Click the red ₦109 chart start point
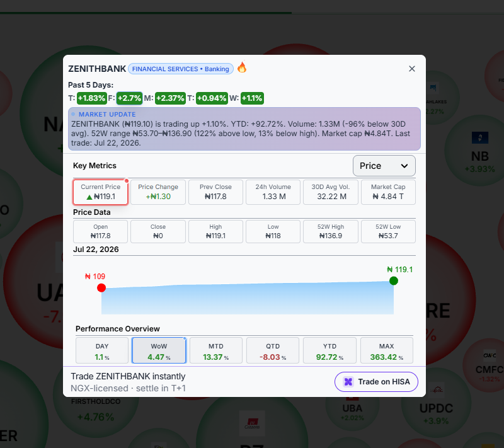 pyautogui.click(x=101, y=287)
